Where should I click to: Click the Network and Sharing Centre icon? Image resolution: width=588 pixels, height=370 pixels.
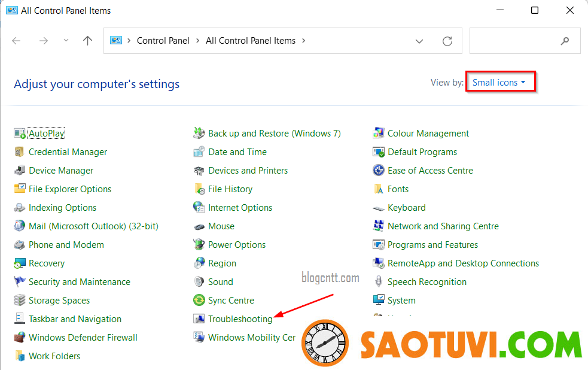pyautogui.click(x=378, y=226)
